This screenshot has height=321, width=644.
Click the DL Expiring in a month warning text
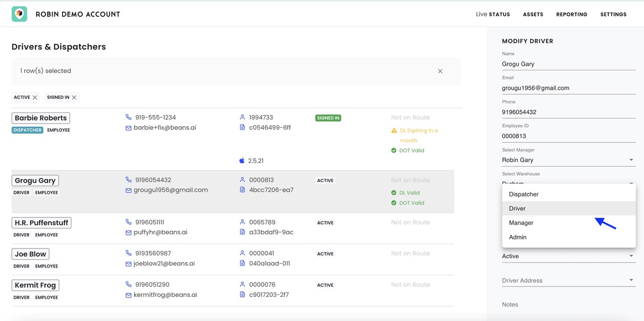tap(419, 135)
